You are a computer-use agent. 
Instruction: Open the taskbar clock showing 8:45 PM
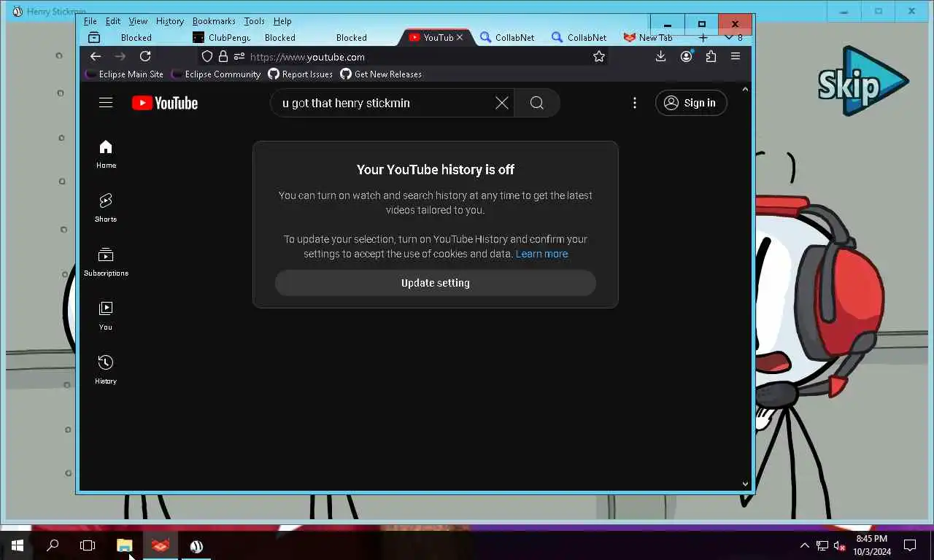point(872,545)
